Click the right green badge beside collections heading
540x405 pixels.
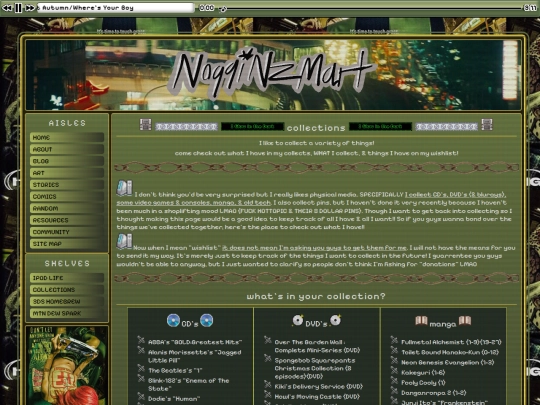(x=380, y=126)
